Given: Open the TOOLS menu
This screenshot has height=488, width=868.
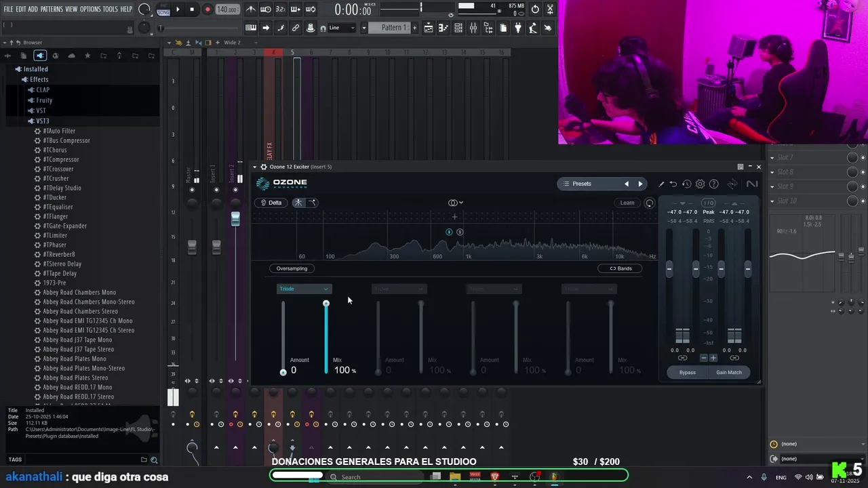Looking at the screenshot, I should click(x=111, y=9).
